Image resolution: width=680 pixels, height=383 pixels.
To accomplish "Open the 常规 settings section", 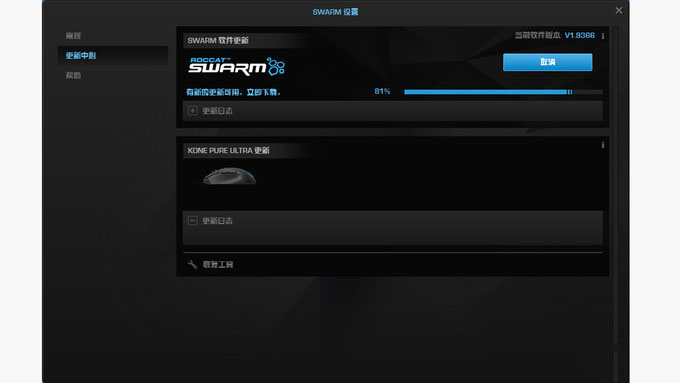I will 73,36.
